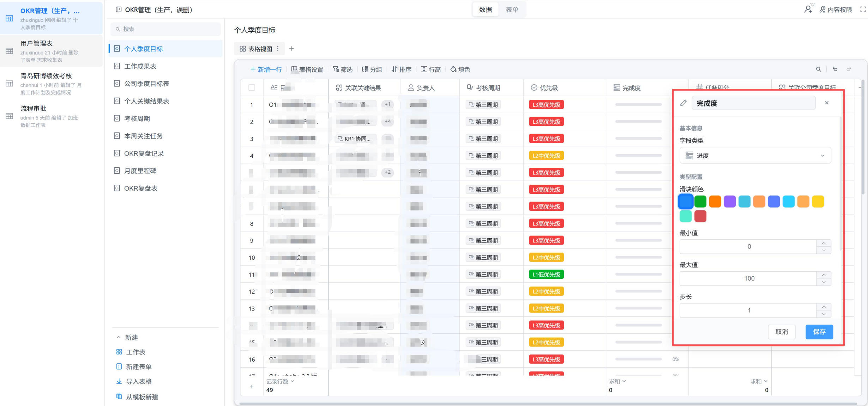Pick the purple slider color swatch
The image size is (868, 406).
730,201
